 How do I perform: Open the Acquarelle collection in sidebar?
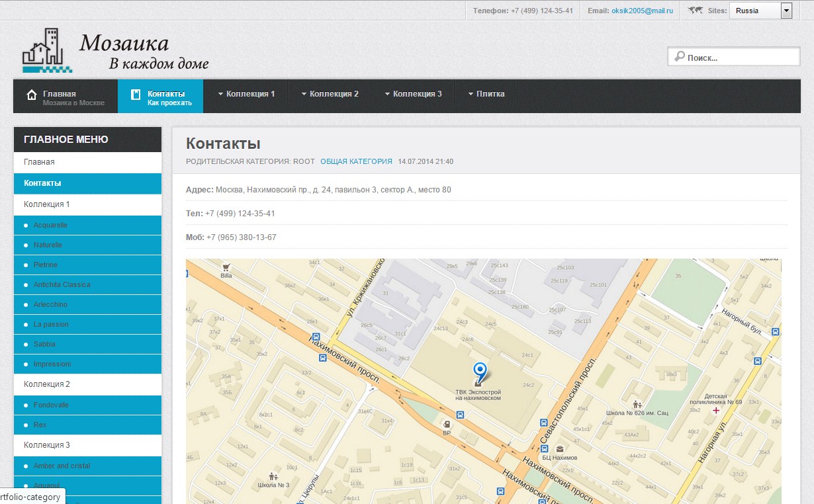[x=50, y=225]
